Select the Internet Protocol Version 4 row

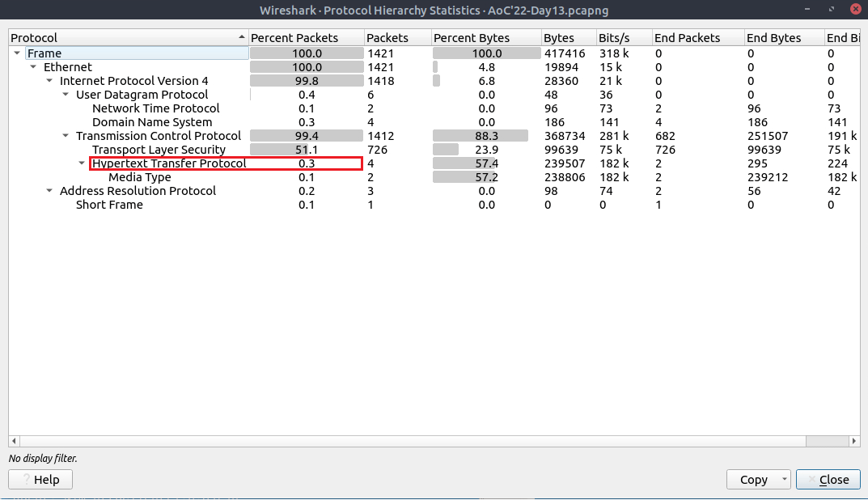[x=434, y=81]
